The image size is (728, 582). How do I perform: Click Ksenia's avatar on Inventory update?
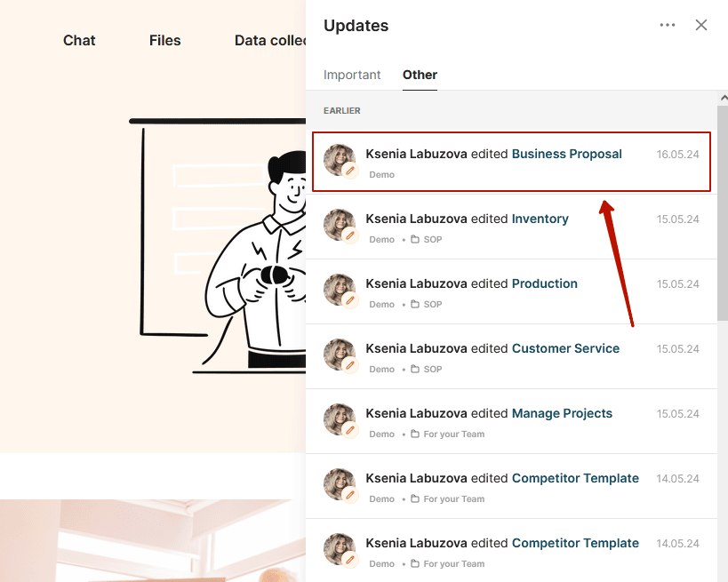[x=340, y=225]
